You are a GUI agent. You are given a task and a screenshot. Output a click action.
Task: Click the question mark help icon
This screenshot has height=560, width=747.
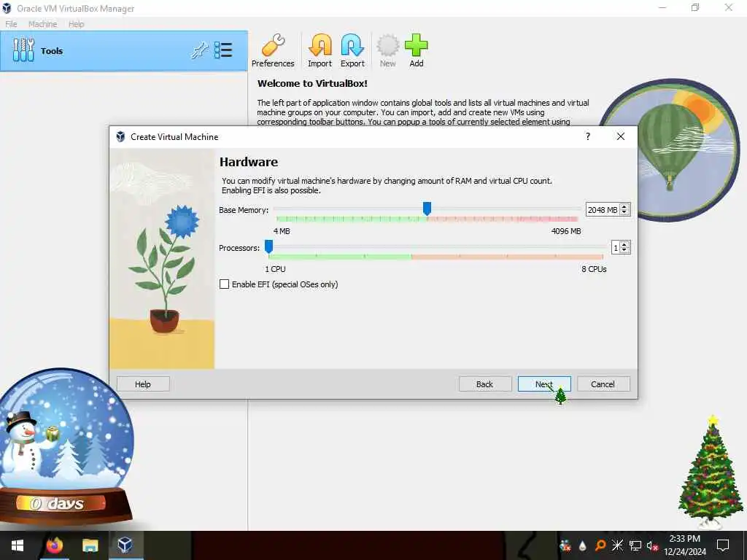point(588,136)
